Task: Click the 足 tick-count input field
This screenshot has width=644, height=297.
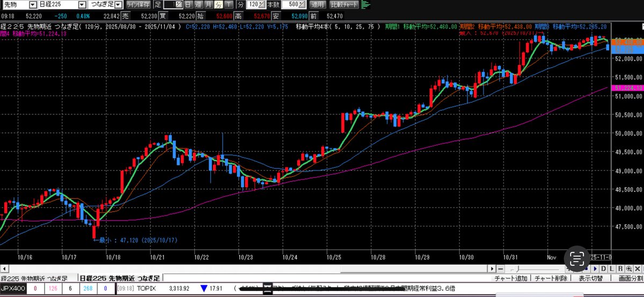Action: click(x=172, y=4)
